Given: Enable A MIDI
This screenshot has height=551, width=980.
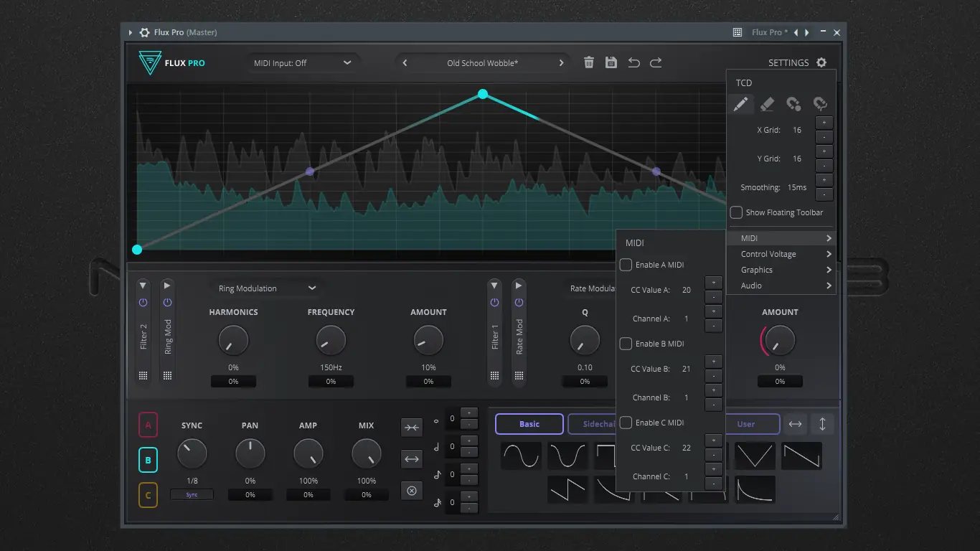Looking at the screenshot, I should pyautogui.click(x=626, y=265).
